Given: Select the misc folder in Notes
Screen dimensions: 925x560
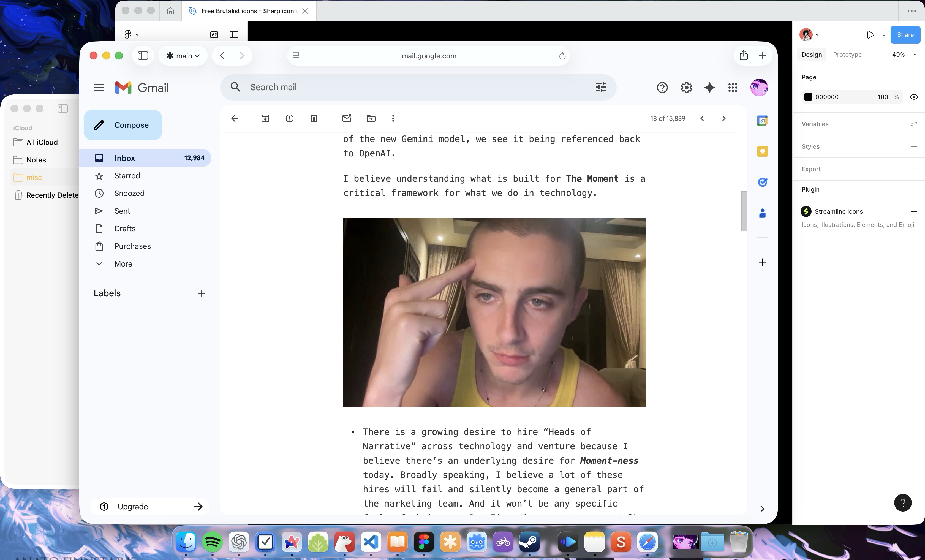Looking at the screenshot, I should point(44,178).
